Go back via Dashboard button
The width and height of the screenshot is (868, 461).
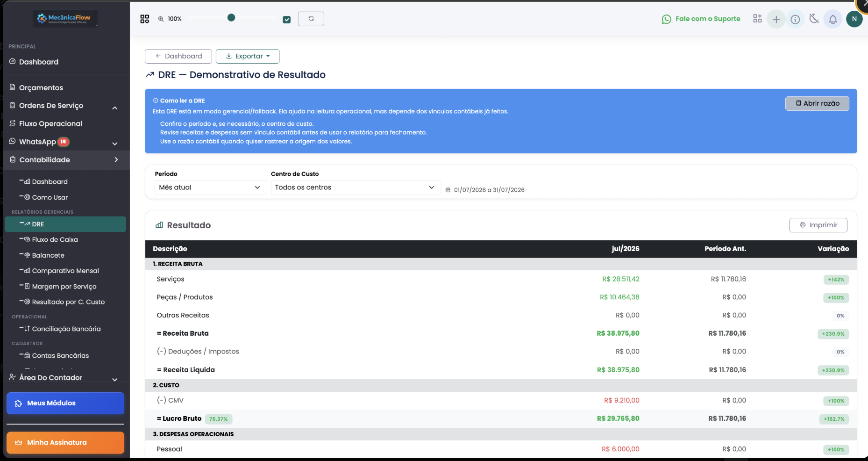click(178, 56)
